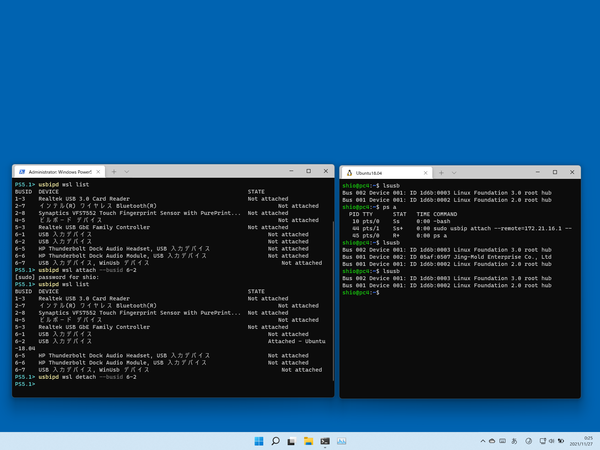Select the Administrator: Windows PowerShell tab
The height and width of the screenshot is (450, 600).
(60, 171)
